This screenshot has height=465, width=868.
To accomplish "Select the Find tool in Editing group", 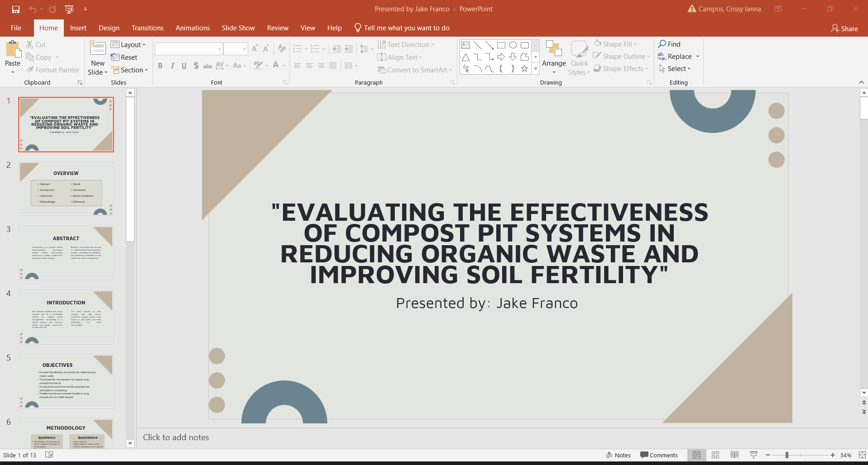I will pos(669,44).
